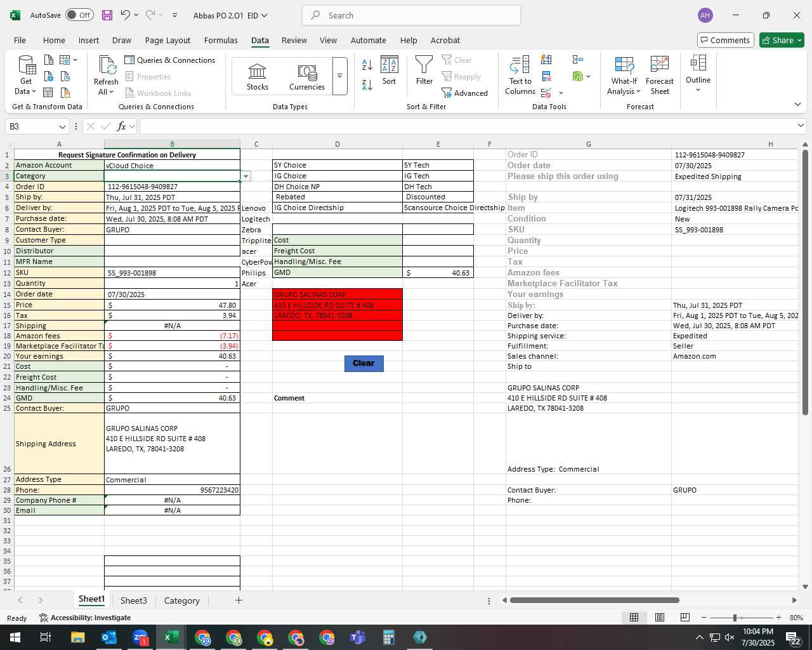
Task: Toggle AutoSave off switch
Action: [79, 15]
